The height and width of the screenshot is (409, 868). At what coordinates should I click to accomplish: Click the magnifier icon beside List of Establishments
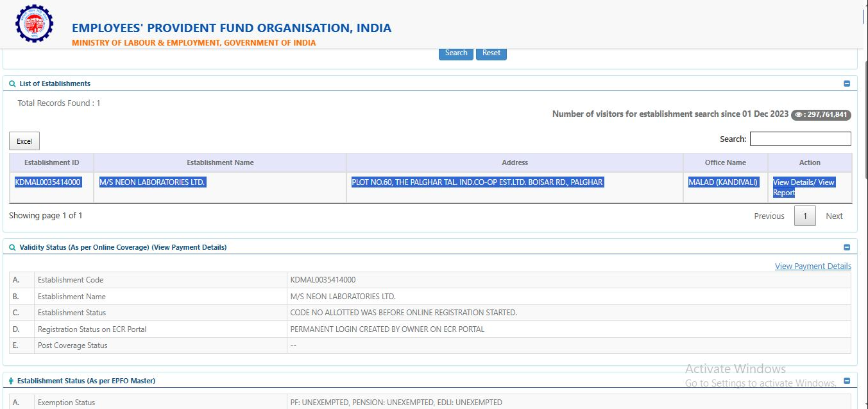click(12, 83)
